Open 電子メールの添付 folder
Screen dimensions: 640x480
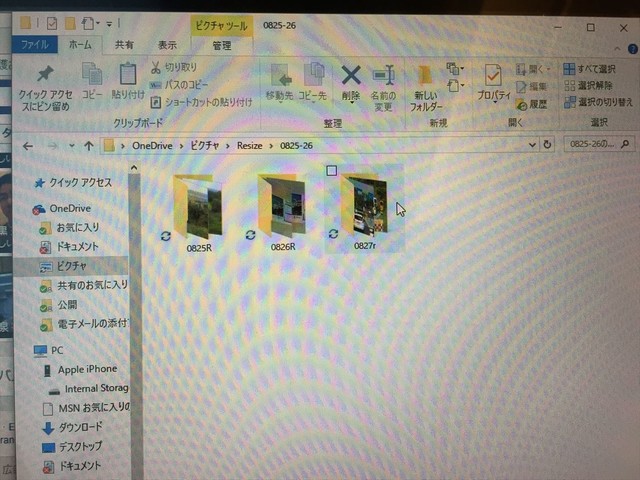84,324
